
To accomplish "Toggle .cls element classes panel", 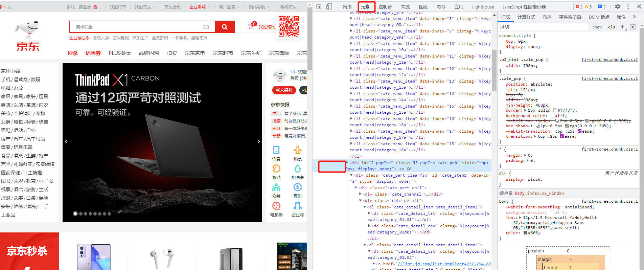I will 611,27.
